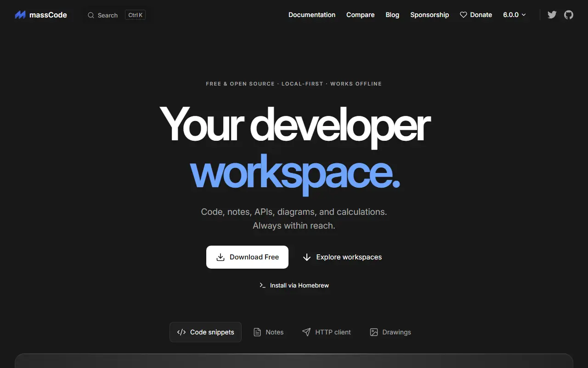Switch to the HTTP client tab

tap(327, 332)
